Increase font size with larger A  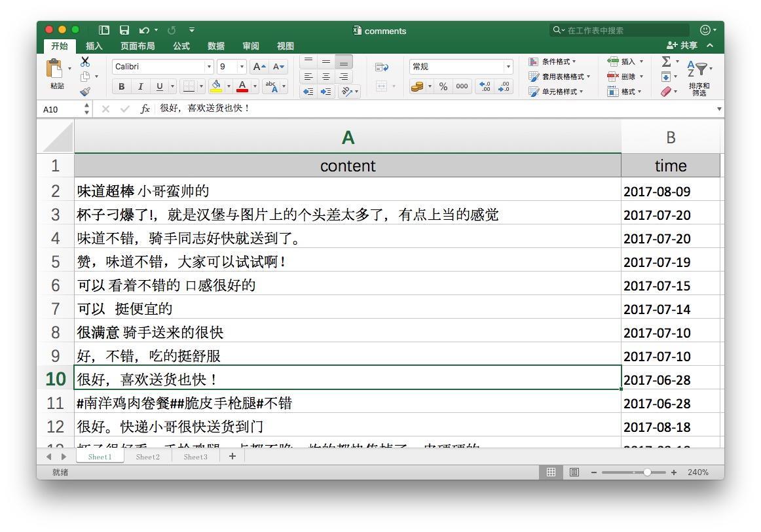pos(259,67)
